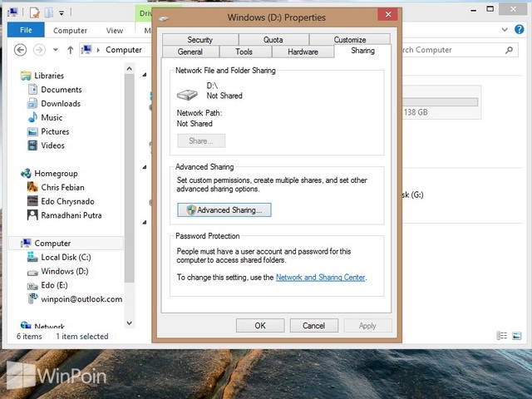Click the winpoin@outlook.com SkyDrive icon

(32, 298)
